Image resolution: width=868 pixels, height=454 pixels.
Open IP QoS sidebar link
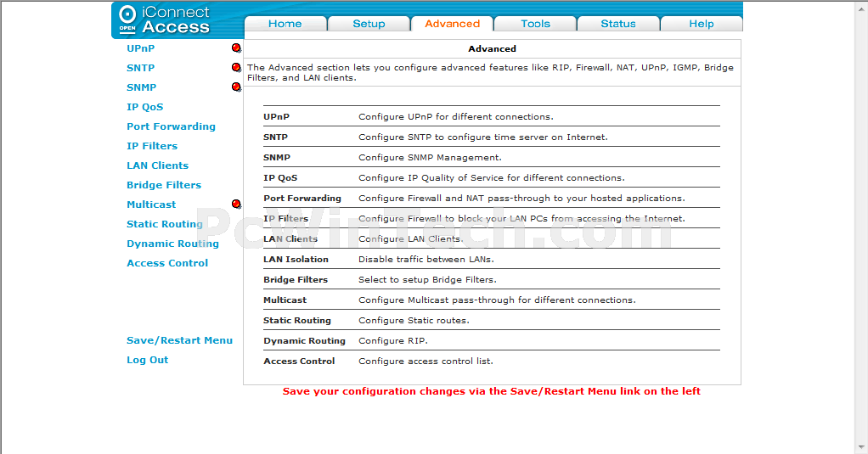pyautogui.click(x=145, y=107)
